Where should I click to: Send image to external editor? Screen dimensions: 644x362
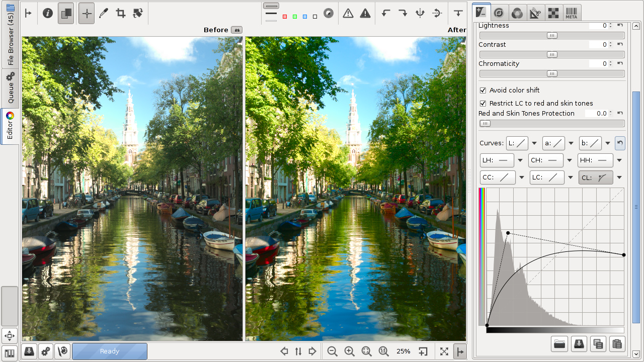[x=63, y=351]
